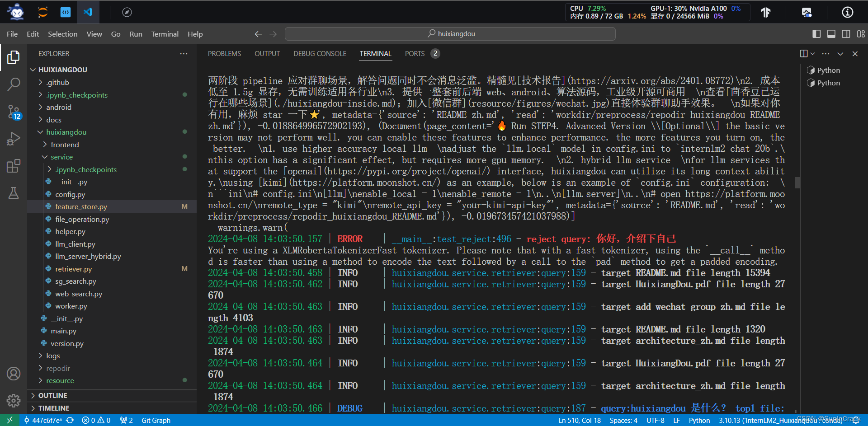The width and height of the screenshot is (868, 426).
Task: Click the terminal scrollbar thumb
Action: click(x=797, y=183)
